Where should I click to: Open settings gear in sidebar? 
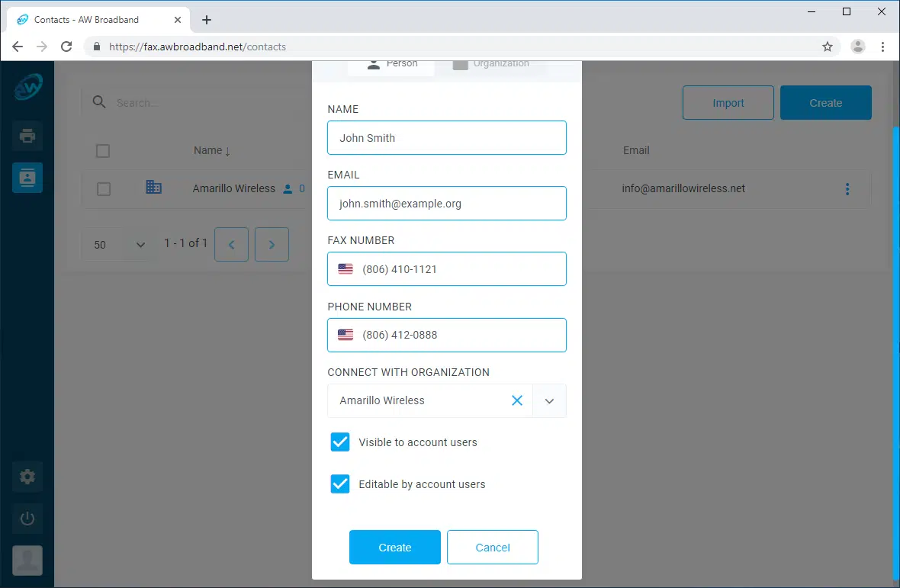point(27,477)
